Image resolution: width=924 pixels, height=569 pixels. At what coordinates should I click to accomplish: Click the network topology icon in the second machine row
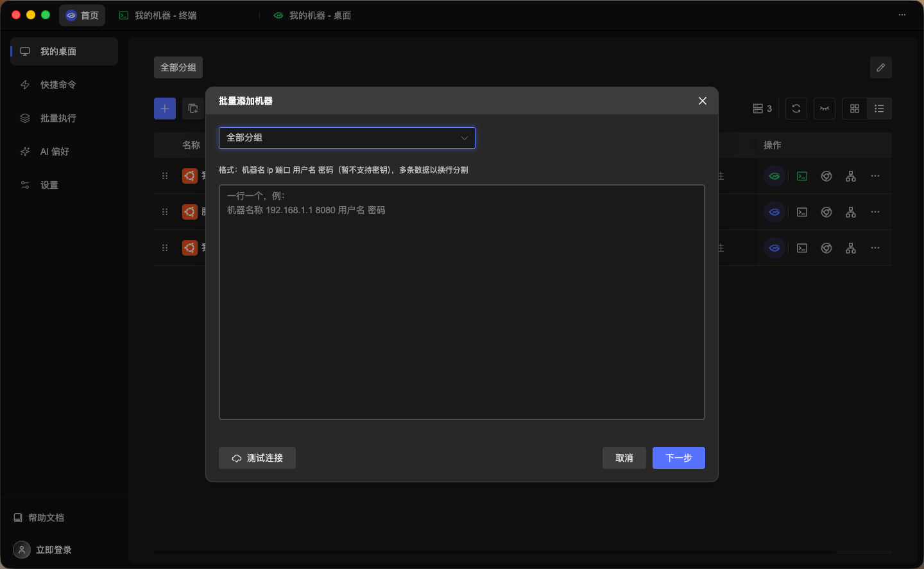tap(851, 212)
